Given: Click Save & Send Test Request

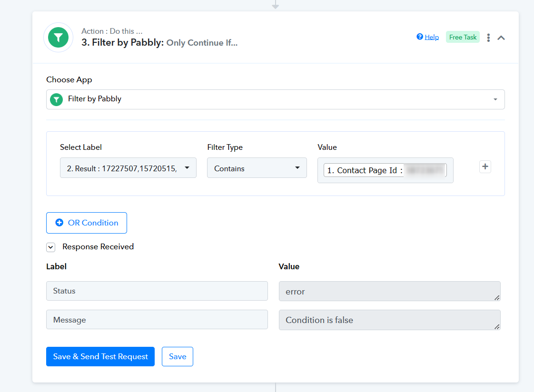Looking at the screenshot, I should click(100, 357).
